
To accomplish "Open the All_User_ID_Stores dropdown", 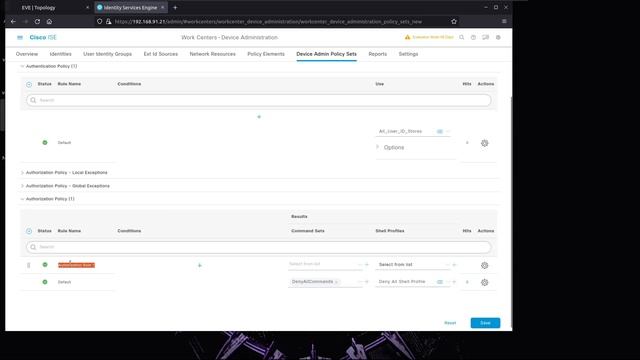I will [448, 131].
